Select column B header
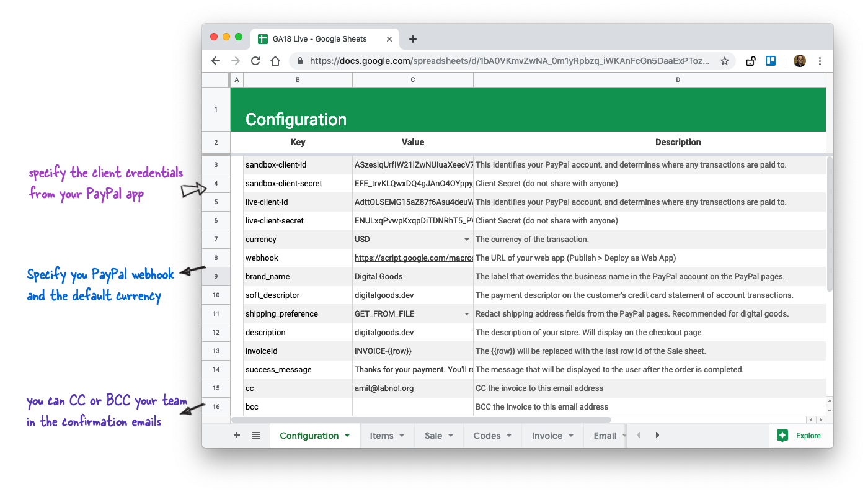 [298, 80]
